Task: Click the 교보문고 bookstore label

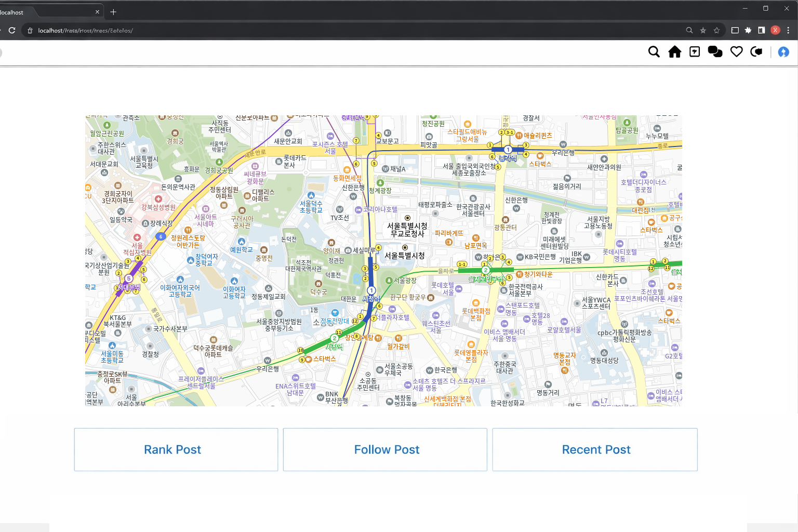Action: (x=388, y=141)
